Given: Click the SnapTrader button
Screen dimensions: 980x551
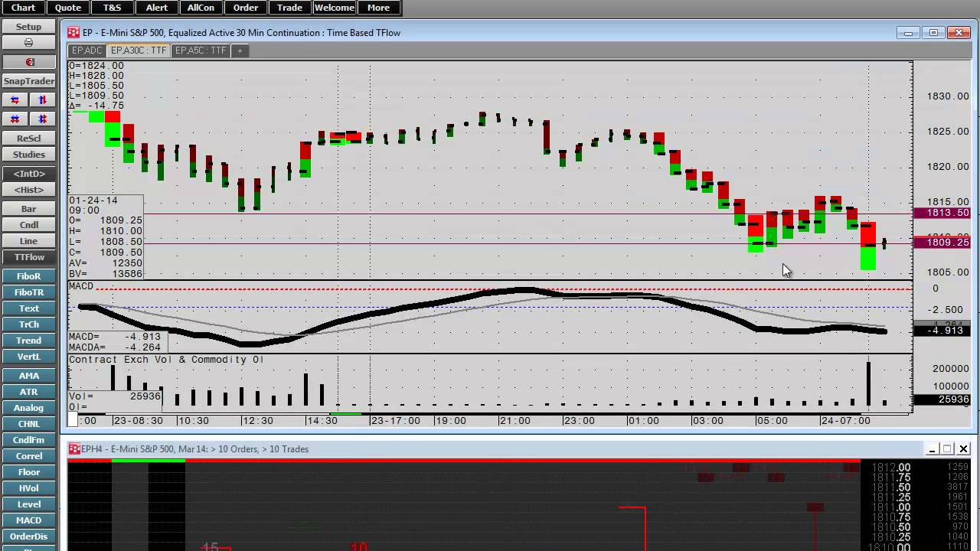Looking at the screenshot, I should [29, 81].
